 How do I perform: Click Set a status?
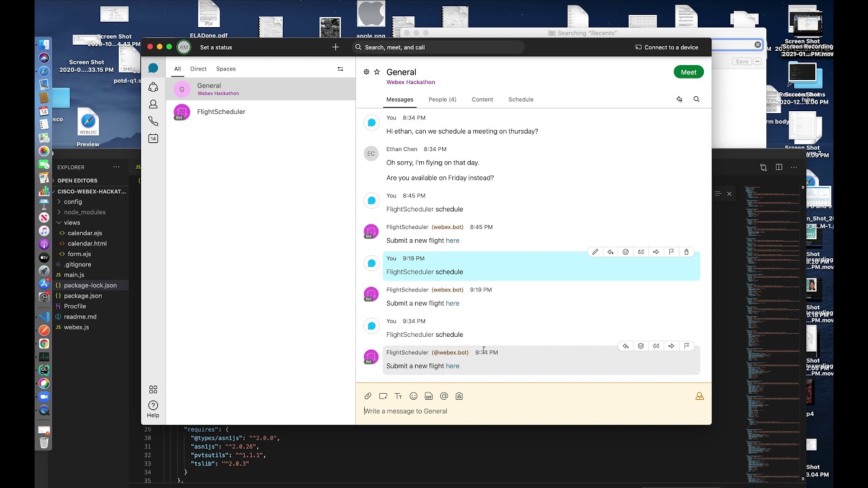pyautogui.click(x=216, y=47)
